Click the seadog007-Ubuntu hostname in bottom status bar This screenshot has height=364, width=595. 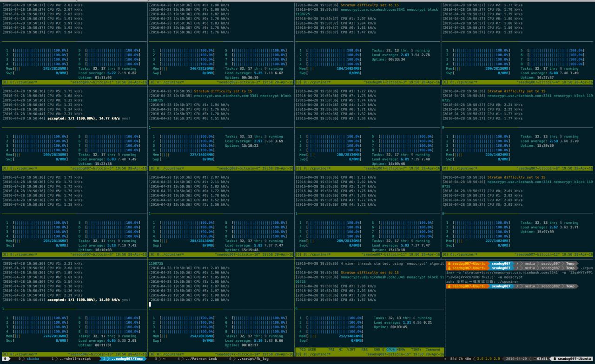coord(575,359)
